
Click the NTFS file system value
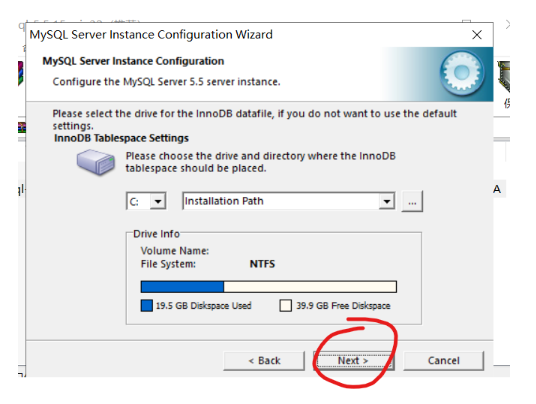[262, 264]
